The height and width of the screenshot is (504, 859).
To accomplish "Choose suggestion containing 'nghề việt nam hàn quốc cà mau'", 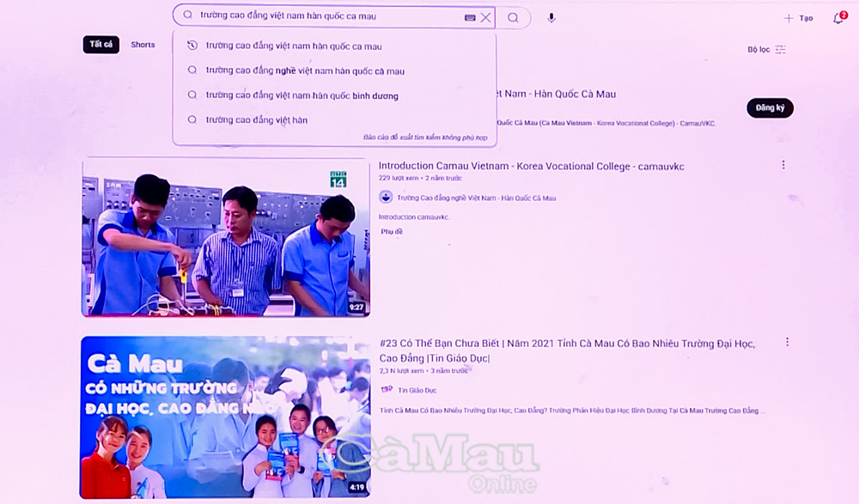I will [335, 70].
